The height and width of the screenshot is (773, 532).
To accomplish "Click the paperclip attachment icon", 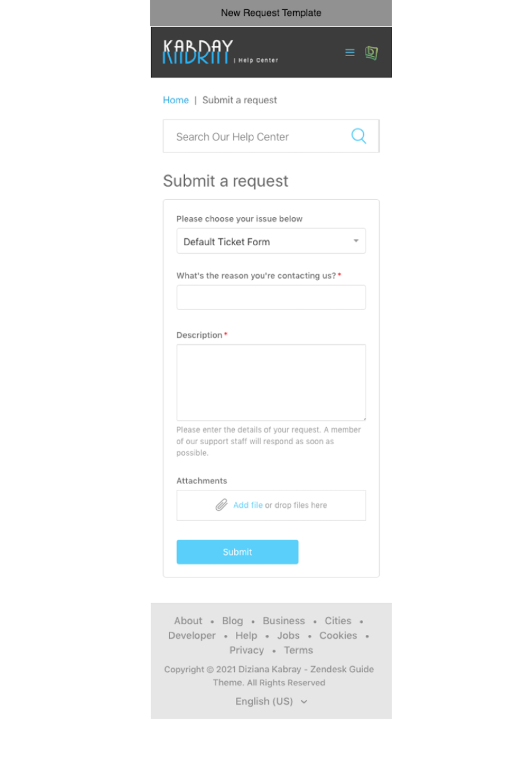I will (221, 505).
